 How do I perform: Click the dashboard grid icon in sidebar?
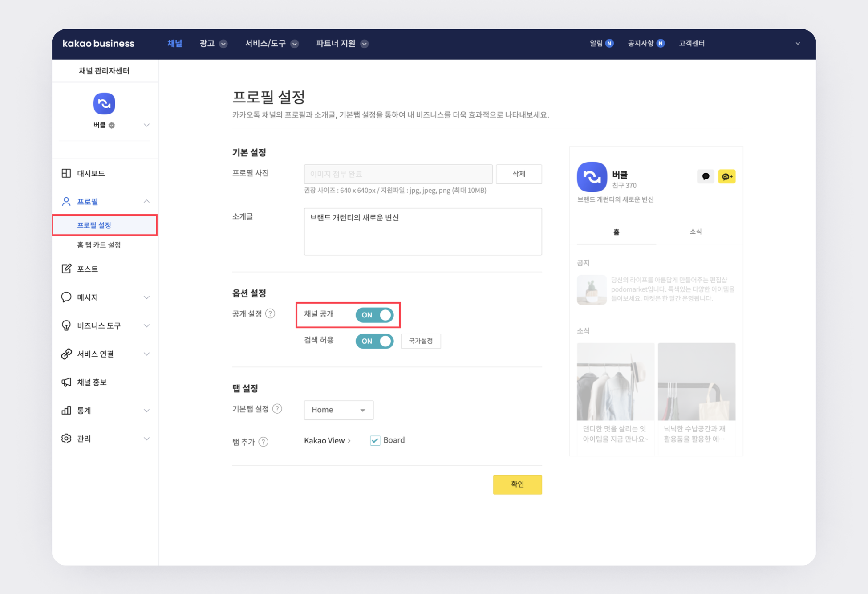pos(66,173)
